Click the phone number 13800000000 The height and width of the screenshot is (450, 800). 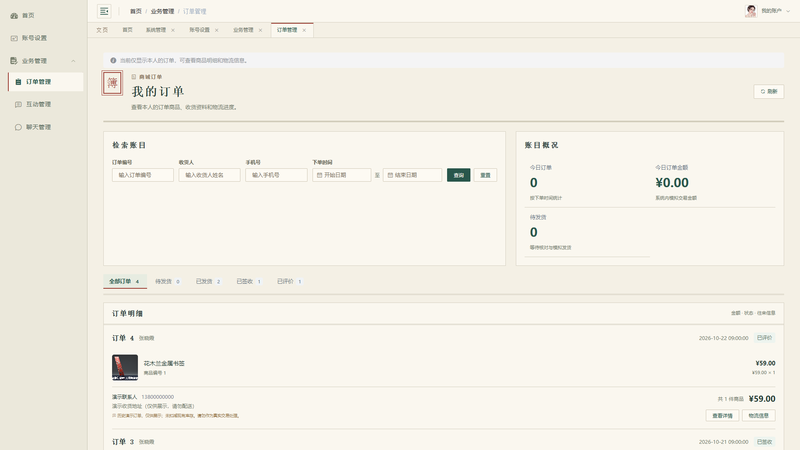[x=158, y=396]
